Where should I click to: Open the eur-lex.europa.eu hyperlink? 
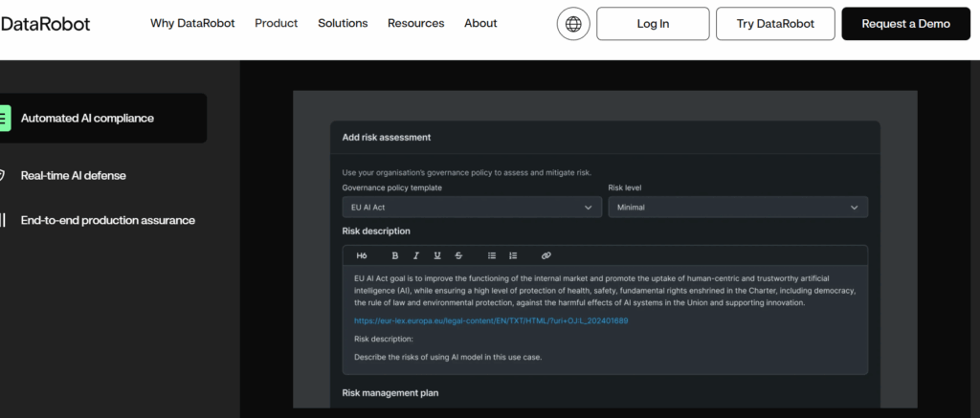click(x=490, y=320)
